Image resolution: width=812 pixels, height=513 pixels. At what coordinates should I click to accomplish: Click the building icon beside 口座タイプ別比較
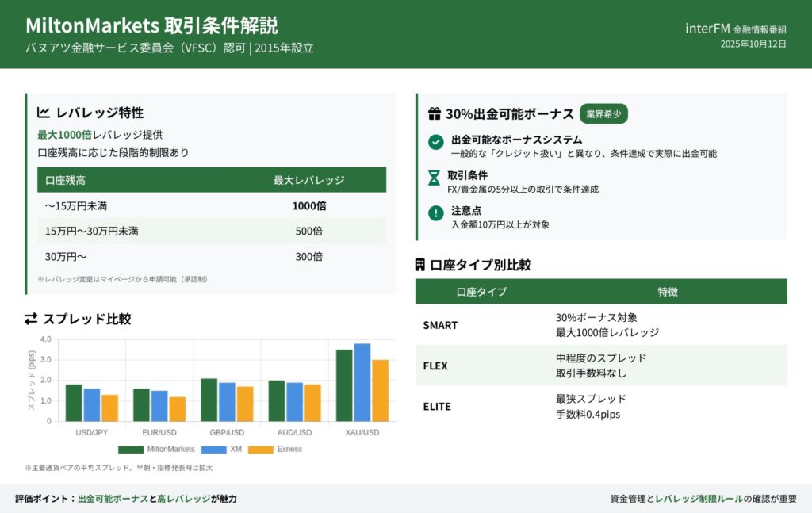420,265
